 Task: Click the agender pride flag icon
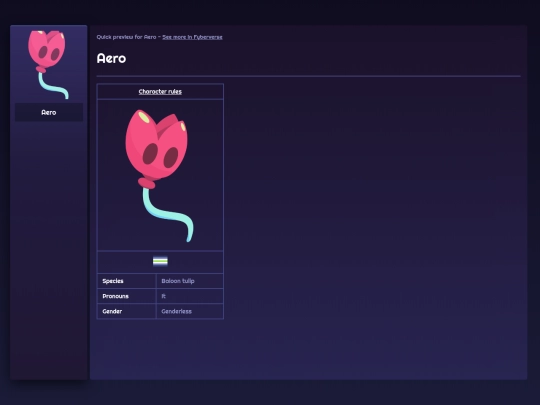[160, 261]
